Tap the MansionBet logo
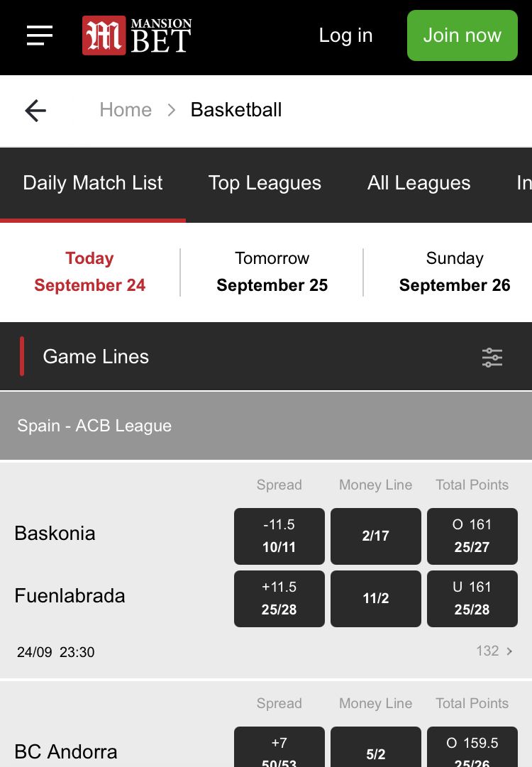The height and width of the screenshot is (767, 532). [137, 35]
